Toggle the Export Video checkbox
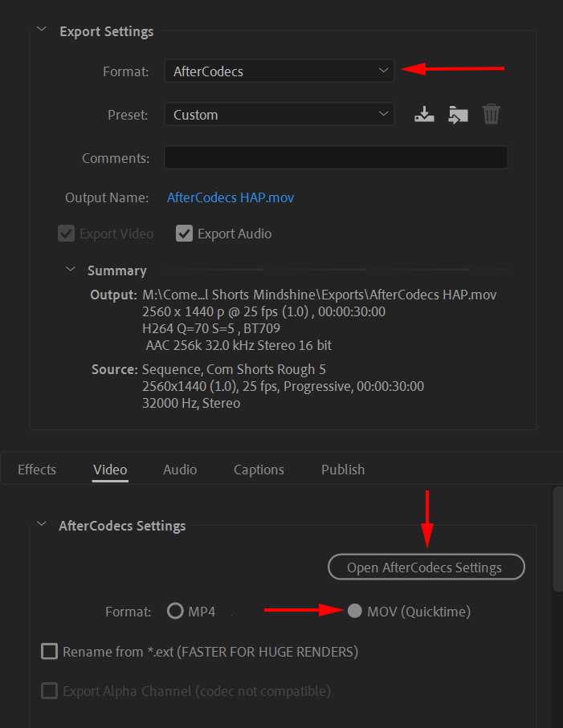 coord(66,234)
